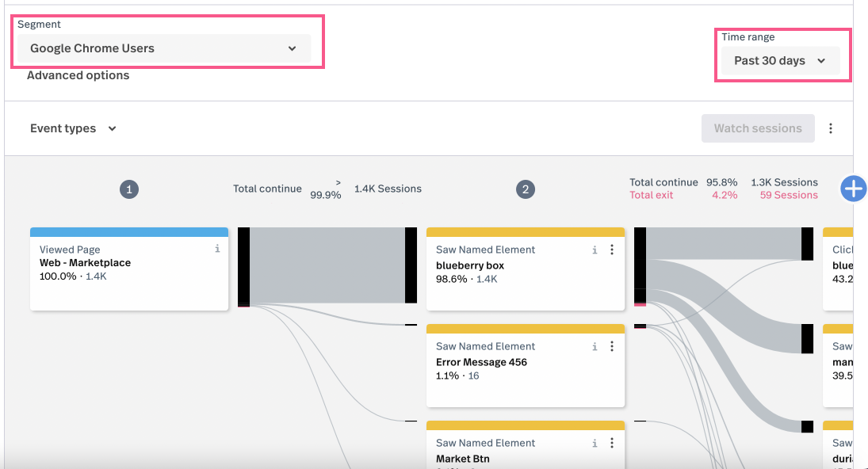The height and width of the screenshot is (469, 868).
Task: Expand the Event types dropdown
Action: point(73,128)
